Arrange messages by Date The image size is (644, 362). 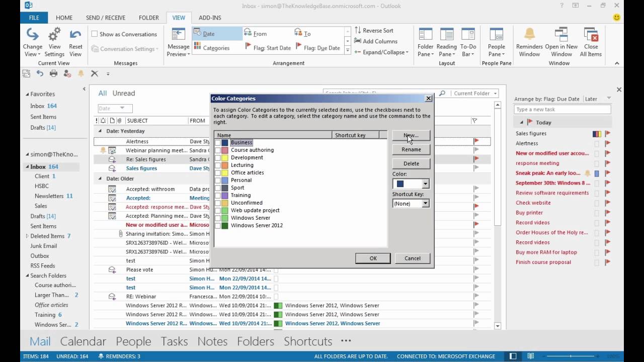[217, 34]
